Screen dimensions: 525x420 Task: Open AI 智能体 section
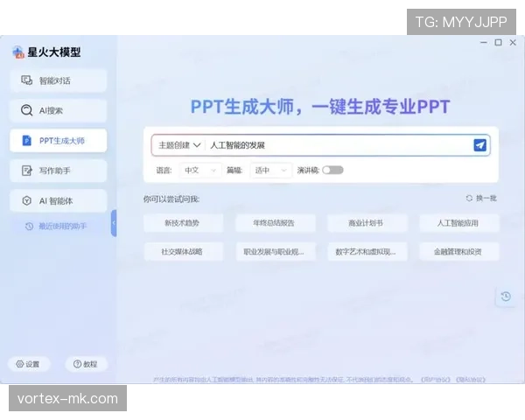(x=59, y=200)
